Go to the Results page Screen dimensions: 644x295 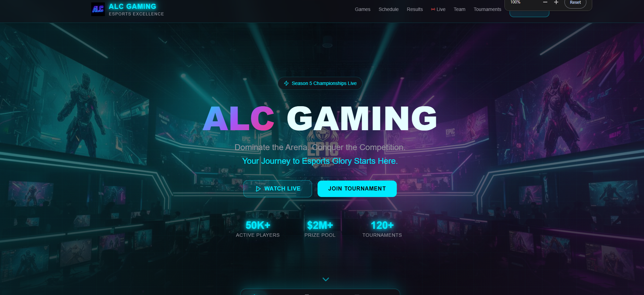[415, 9]
